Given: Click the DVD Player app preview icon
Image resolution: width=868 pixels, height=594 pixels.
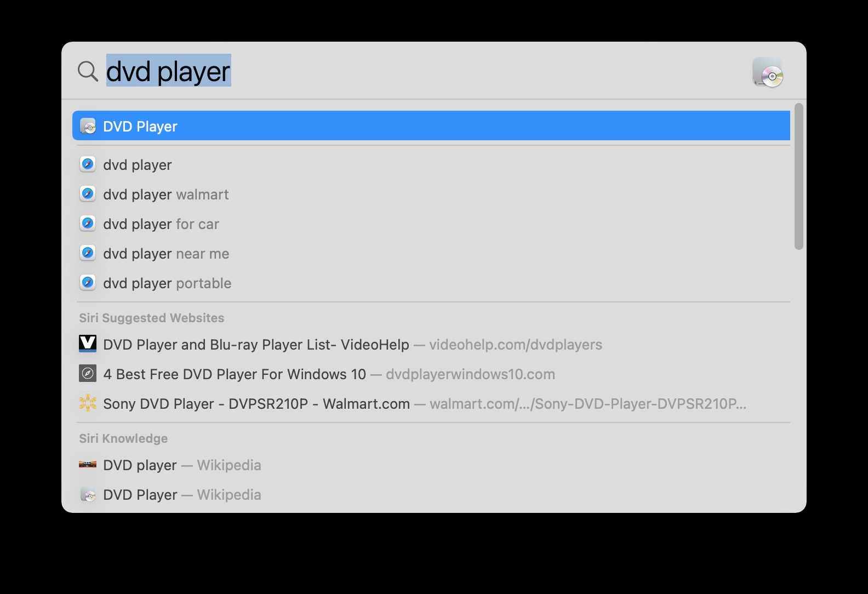Looking at the screenshot, I should click(767, 72).
